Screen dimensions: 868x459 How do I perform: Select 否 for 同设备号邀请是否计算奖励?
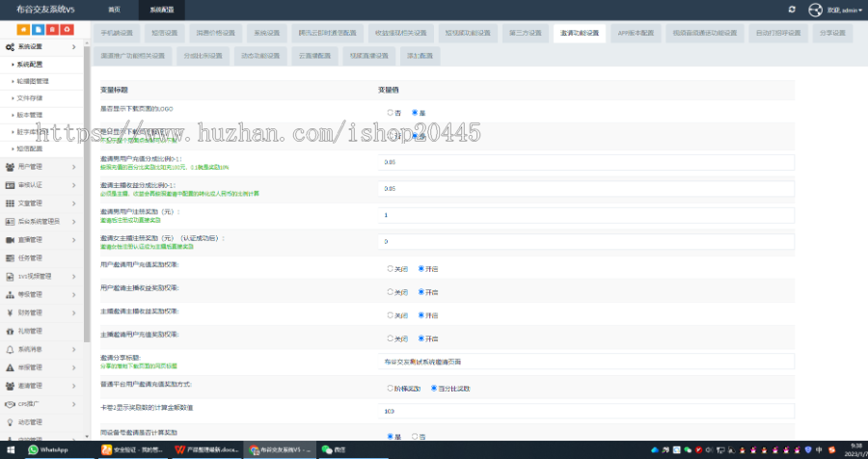point(415,436)
